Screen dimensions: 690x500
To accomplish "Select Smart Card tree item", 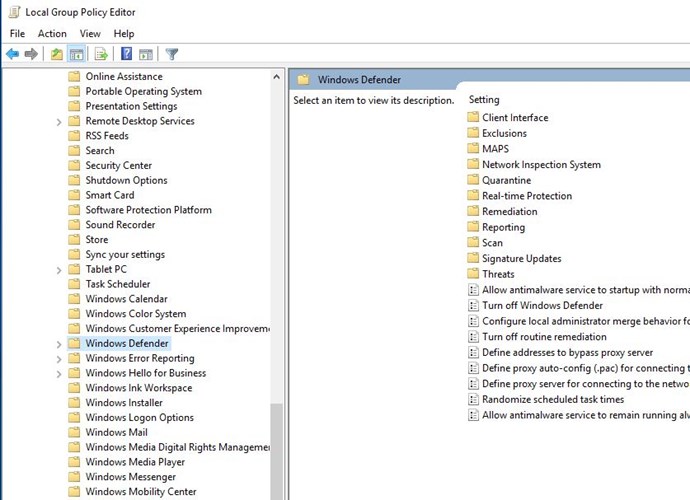I will point(110,195).
